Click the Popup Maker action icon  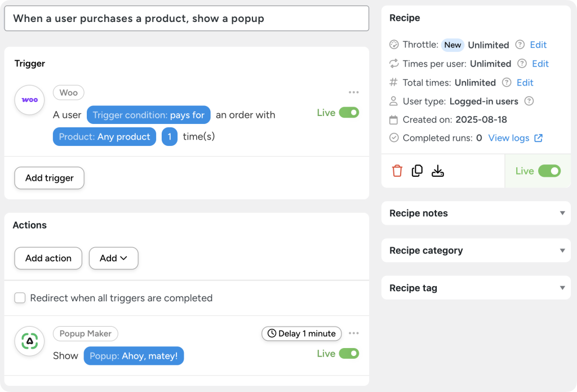tap(29, 341)
